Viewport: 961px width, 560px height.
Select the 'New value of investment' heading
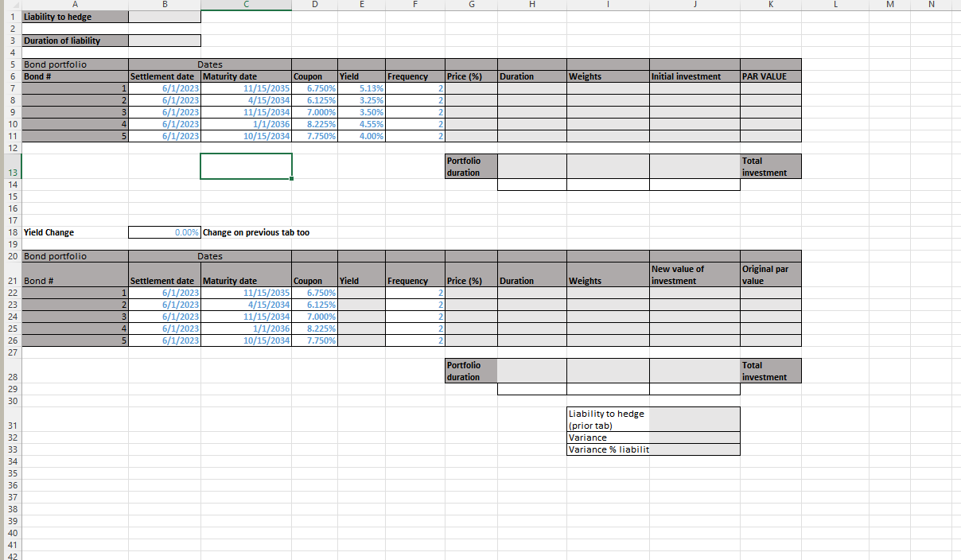click(694, 274)
